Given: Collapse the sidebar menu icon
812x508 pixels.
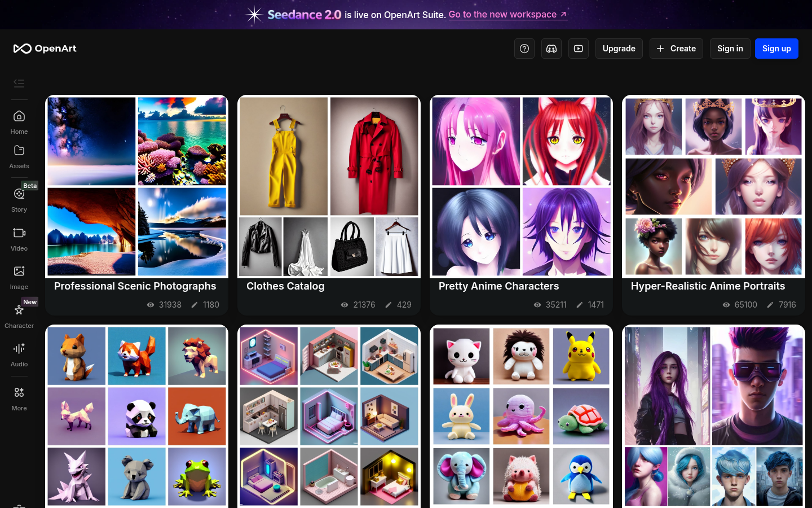Looking at the screenshot, I should (x=19, y=84).
